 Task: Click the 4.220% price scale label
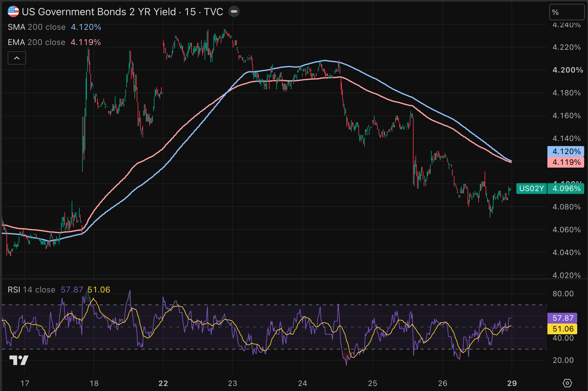coord(566,47)
